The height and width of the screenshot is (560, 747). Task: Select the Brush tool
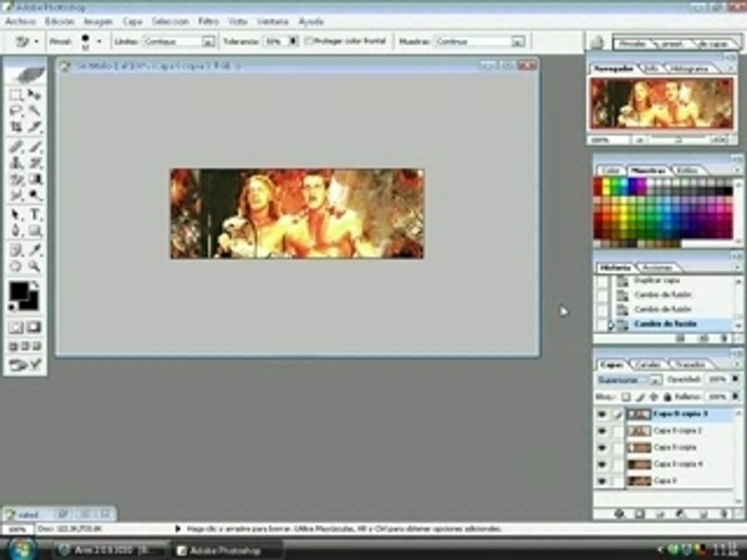[x=34, y=147]
